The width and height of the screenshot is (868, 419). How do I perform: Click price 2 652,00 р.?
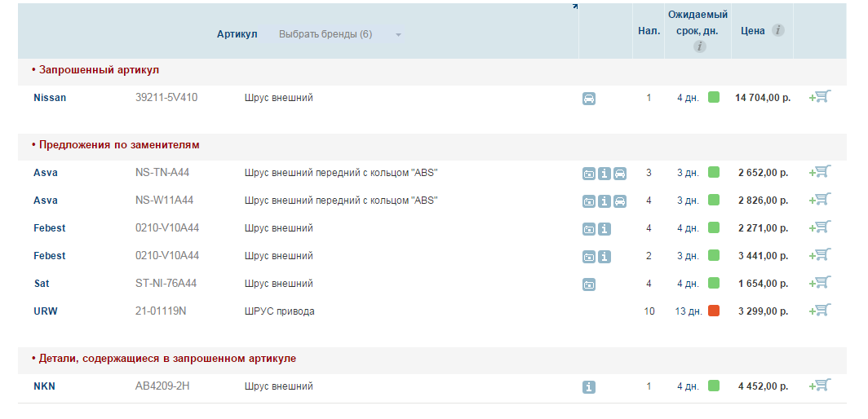(x=764, y=173)
